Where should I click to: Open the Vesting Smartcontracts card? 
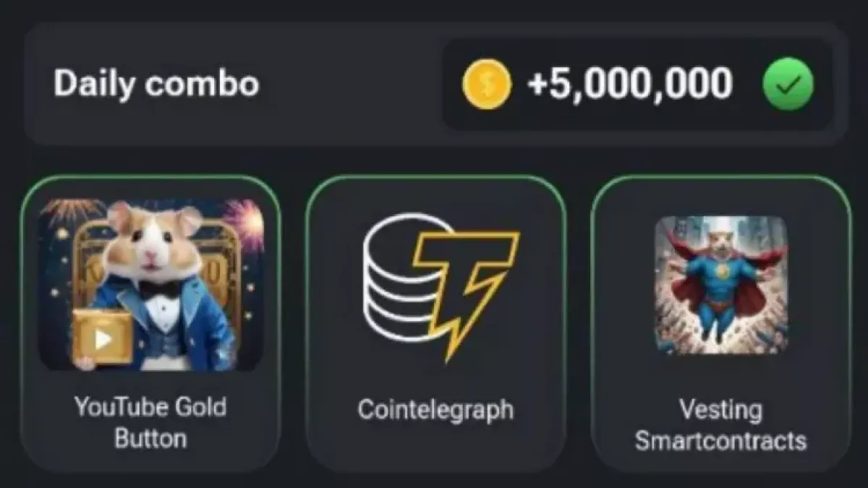click(721, 324)
